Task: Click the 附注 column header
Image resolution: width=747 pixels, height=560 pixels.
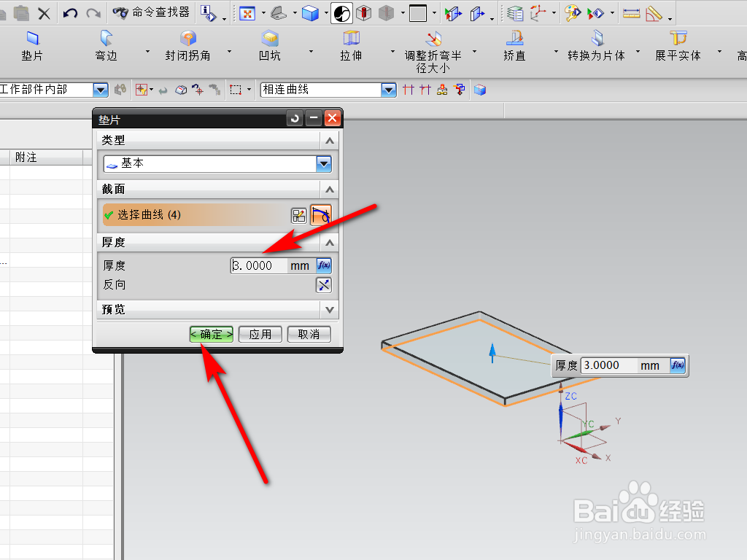Action: point(46,157)
